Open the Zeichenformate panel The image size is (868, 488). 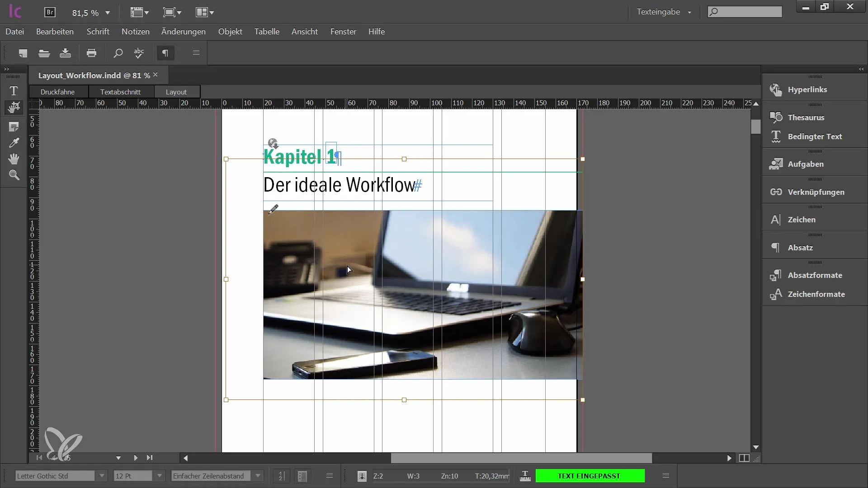(x=816, y=294)
